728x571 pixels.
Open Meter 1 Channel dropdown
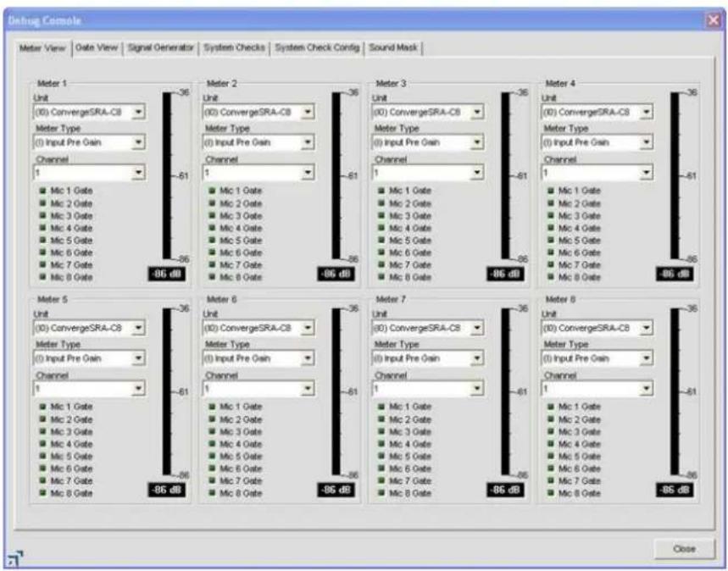click(138, 173)
